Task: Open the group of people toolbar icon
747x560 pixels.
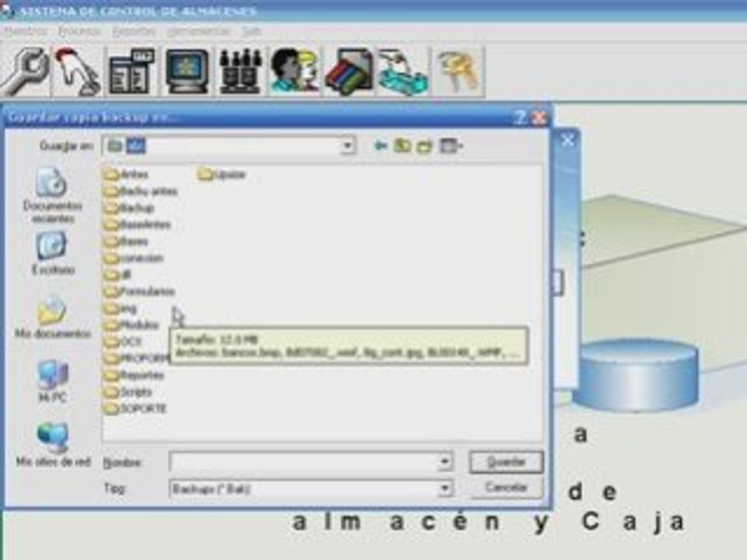Action: tap(240, 72)
